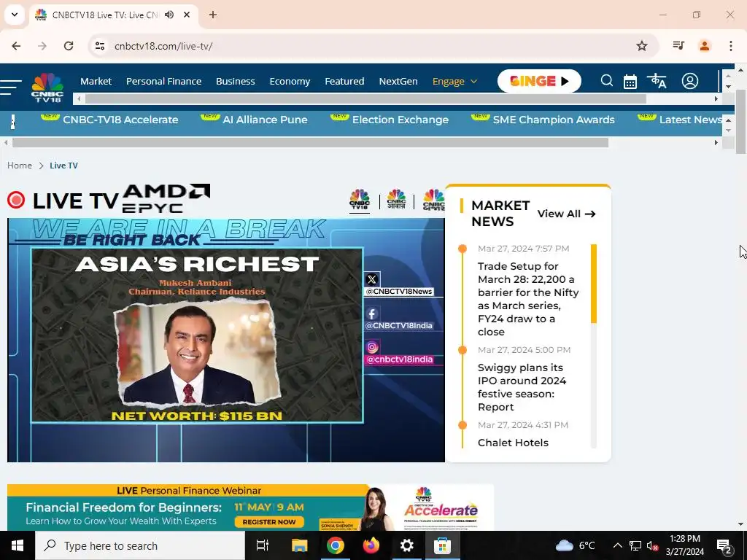This screenshot has height=560, width=747.
Task: Open File Explorer from taskbar
Action: pyautogui.click(x=300, y=545)
